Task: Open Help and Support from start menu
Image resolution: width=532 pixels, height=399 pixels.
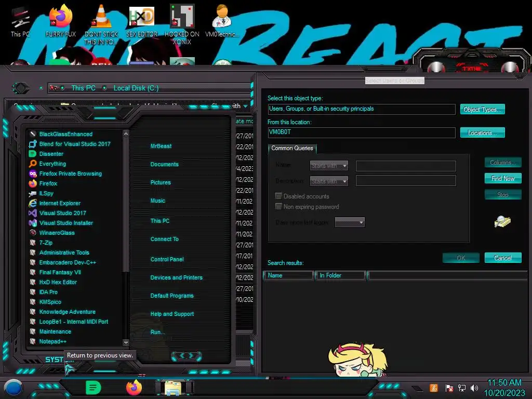Action: coord(172,314)
